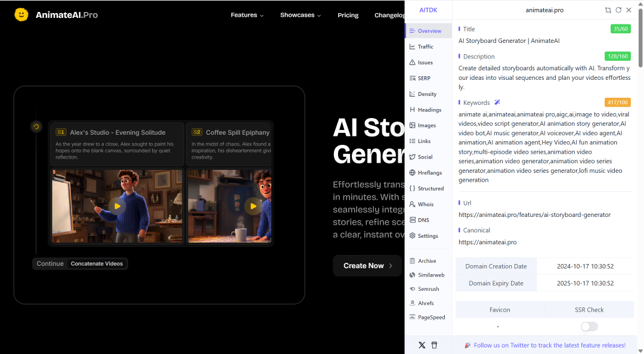Play the Alex's Studio scene video
This screenshot has width=644, height=354.
coord(117,206)
